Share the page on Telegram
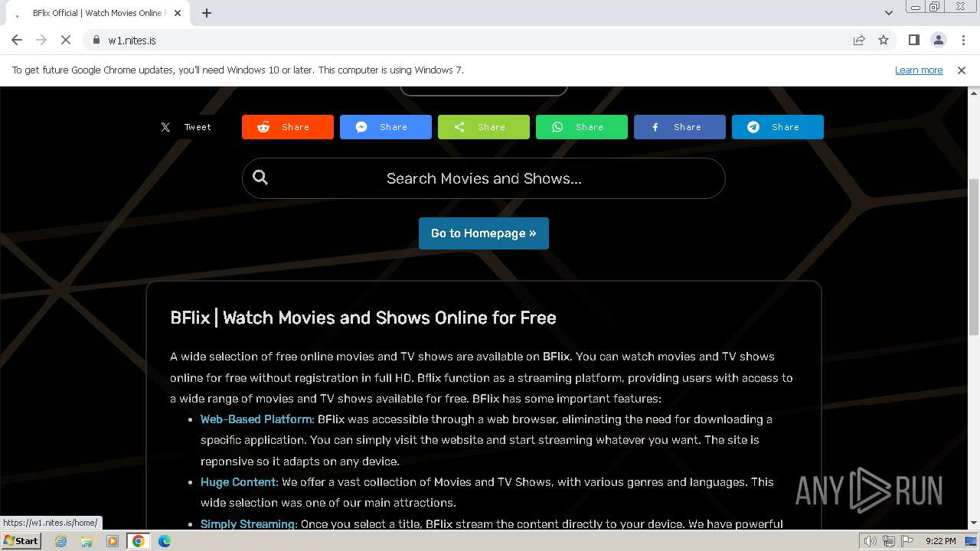 coord(778,127)
